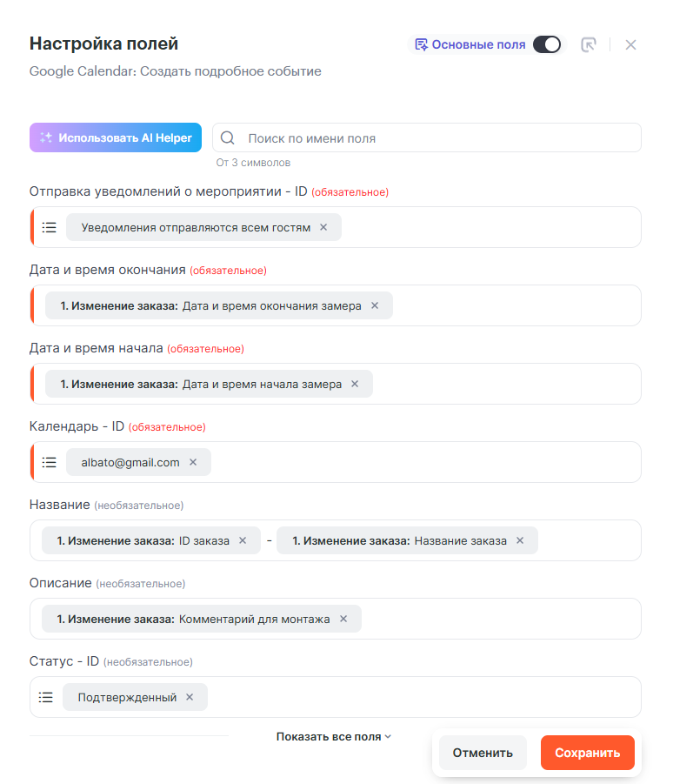This screenshot has width=673, height=784.
Task: Remove 'ID заказа' tag from Название
Action: 243,540
